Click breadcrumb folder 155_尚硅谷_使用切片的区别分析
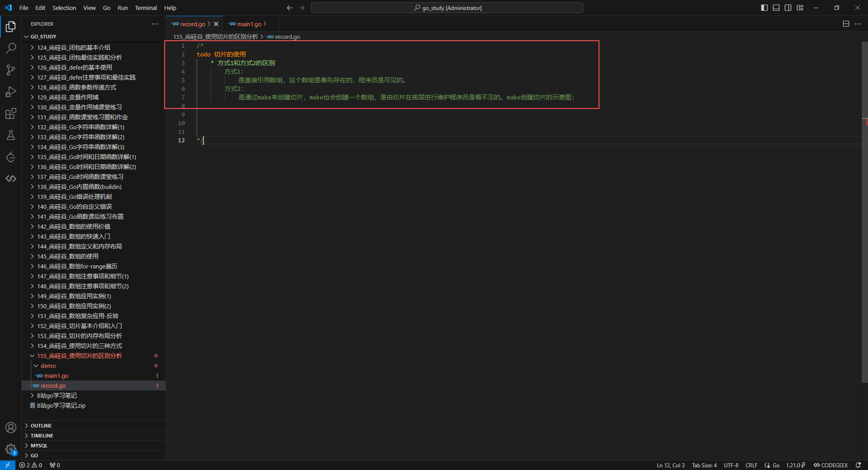Viewport: 868px width, 470px height. pyautogui.click(x=216, y=37)
